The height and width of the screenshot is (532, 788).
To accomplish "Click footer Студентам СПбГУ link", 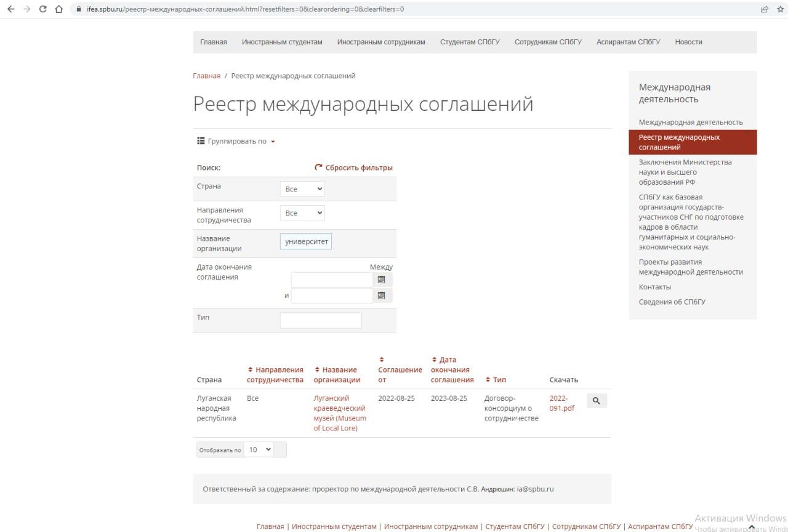I will [515, 526].
